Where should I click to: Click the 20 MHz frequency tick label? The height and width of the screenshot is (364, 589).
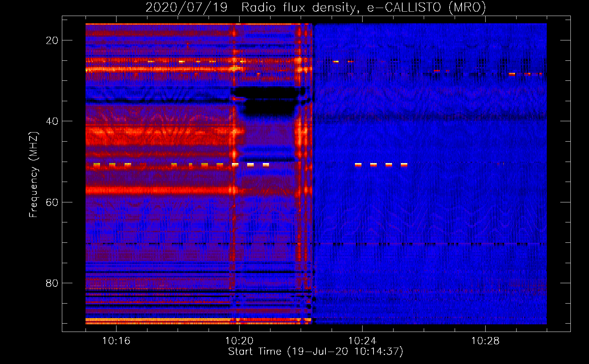coord(52,40)
